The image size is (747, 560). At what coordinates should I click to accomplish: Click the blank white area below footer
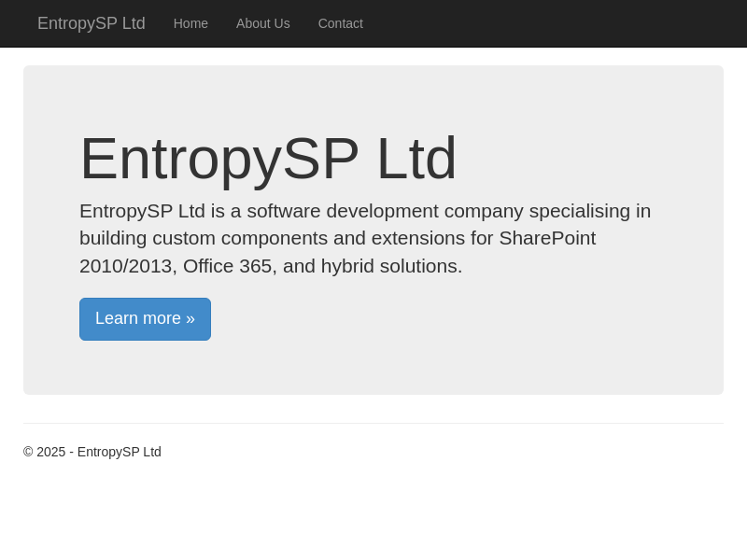coord(373,513)
